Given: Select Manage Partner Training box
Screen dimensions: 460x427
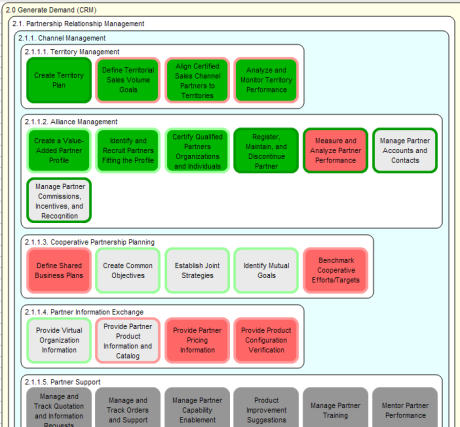Looking at the screenshot, I should pos(336,407).
